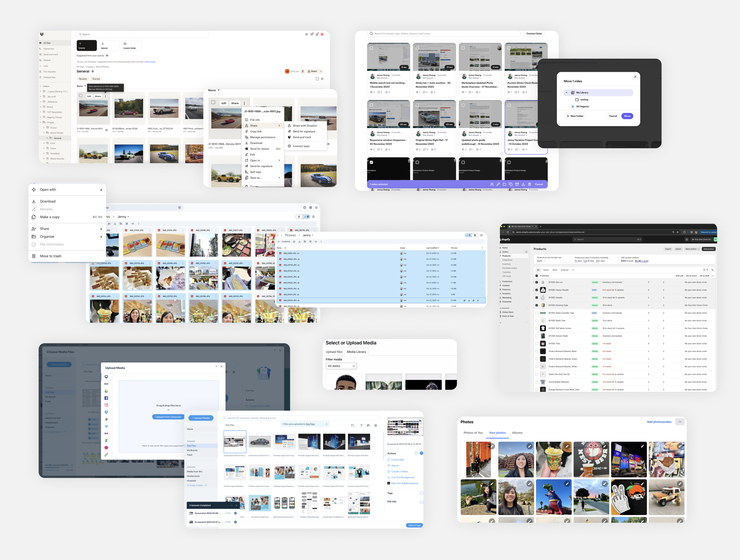Select Move to trash in context menu
This screenshot has width=740, height=560.
coord(51,256)
